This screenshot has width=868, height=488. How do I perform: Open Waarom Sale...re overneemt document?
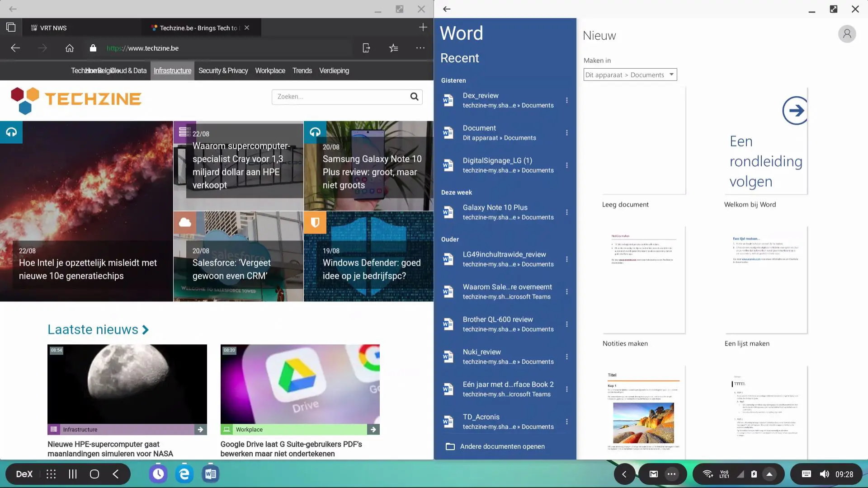click(500, 292)
